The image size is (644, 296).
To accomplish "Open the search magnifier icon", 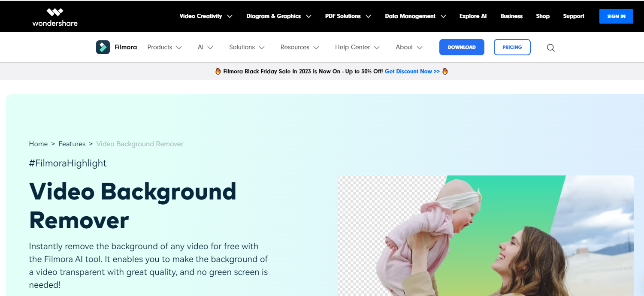I will tap(551, 48).
